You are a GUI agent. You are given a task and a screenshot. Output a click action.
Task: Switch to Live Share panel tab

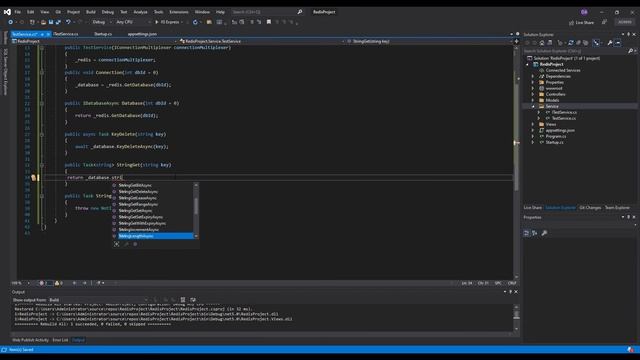point(533,208)
